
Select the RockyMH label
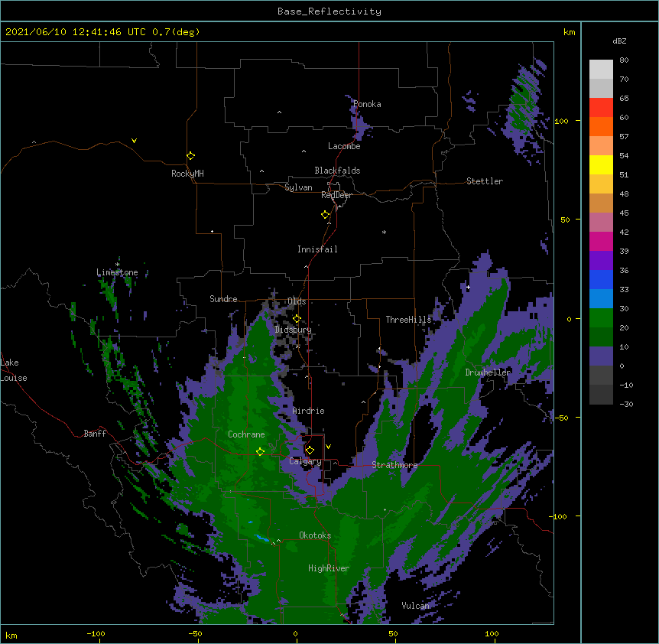[x=187, y=174]
